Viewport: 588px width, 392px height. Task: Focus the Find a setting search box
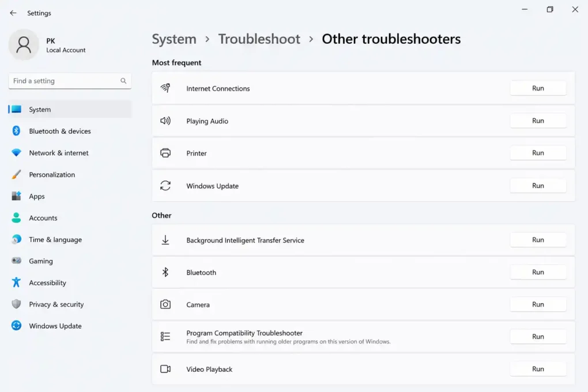tap(70, 81)
